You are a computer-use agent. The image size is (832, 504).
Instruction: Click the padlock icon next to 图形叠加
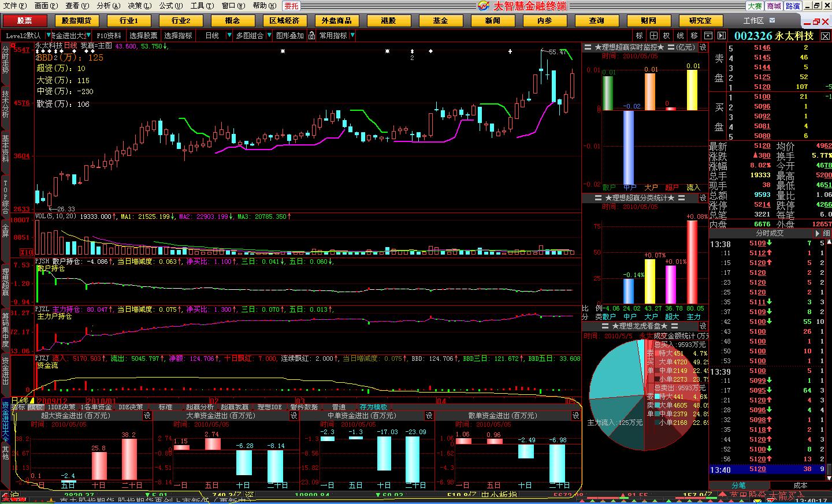312,36
